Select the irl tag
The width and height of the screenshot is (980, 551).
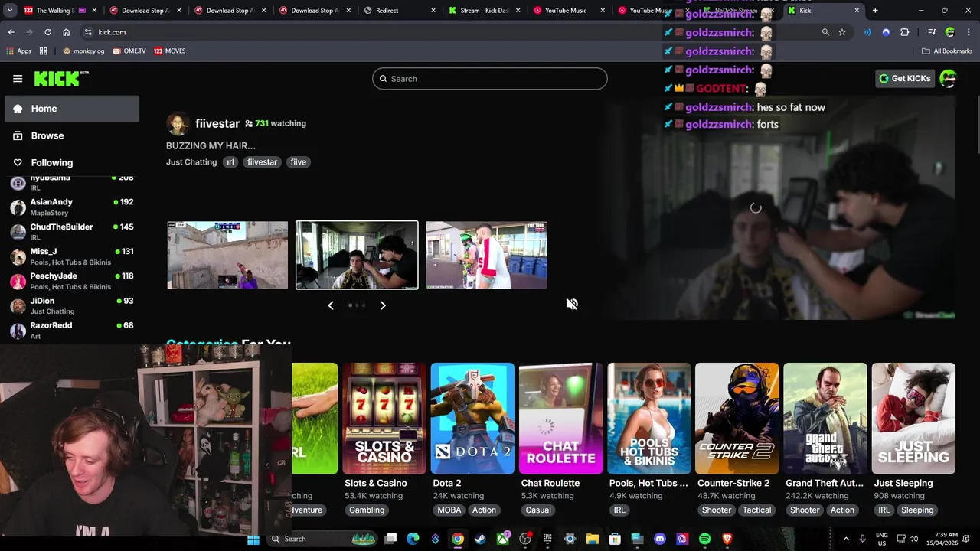pyautogui.click(x=230, y=162)
